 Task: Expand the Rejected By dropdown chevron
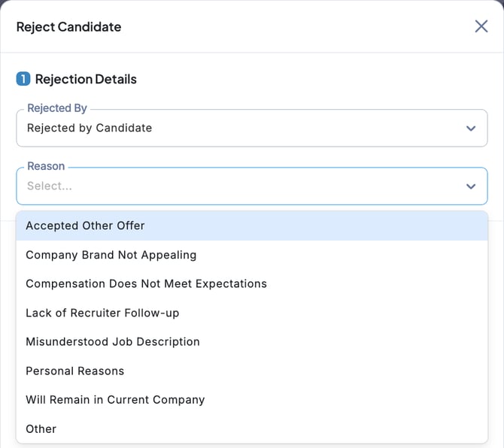click(471, 129)
